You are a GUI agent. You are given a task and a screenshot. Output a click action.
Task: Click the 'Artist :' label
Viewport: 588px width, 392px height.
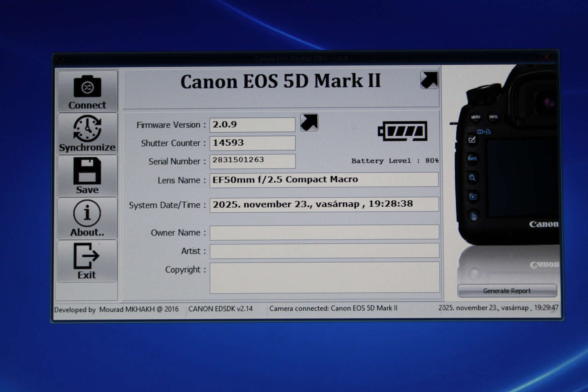(x=193, y=251)
